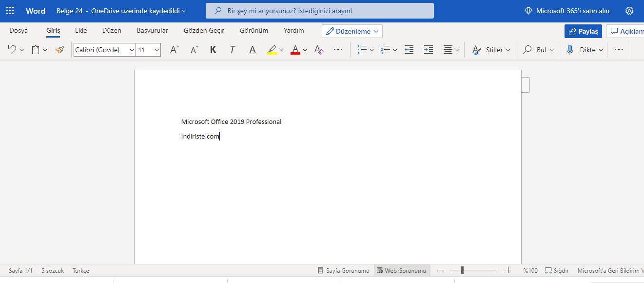Screen dimensions: 644x283
Task: Toggle the bulleted list
Action: [362, 50]
